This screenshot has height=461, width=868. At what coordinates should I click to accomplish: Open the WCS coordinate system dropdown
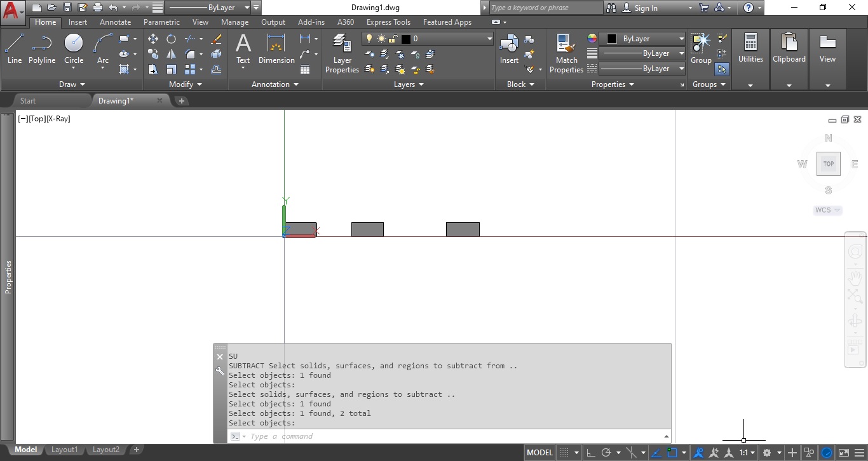[828, 210]
